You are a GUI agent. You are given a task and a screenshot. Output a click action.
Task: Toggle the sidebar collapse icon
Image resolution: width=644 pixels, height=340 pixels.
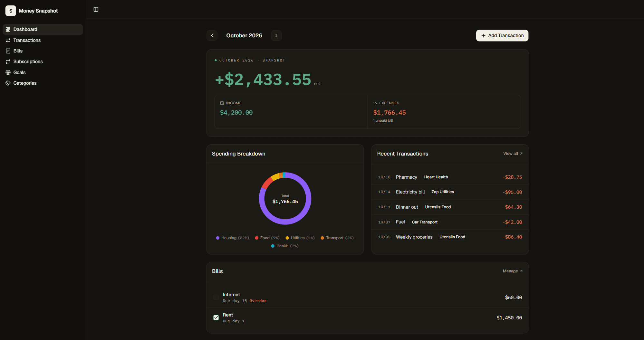[96, 9]
